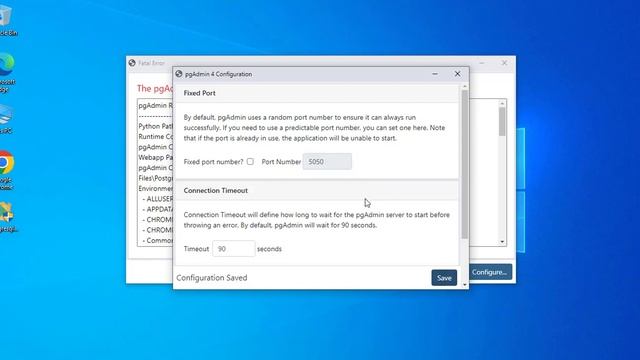Click the configuration dialog vertical scrollbar thumb

coord(464,164)
